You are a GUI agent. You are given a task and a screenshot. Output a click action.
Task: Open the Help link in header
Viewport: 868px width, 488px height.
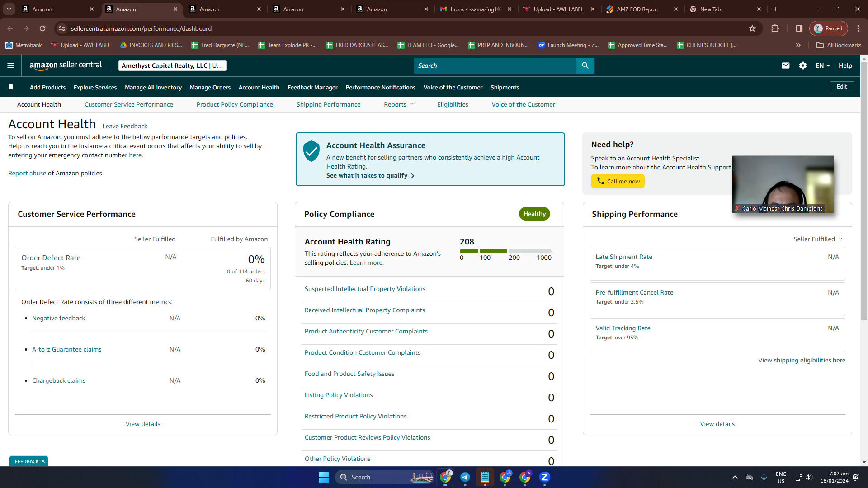[845, 66]
